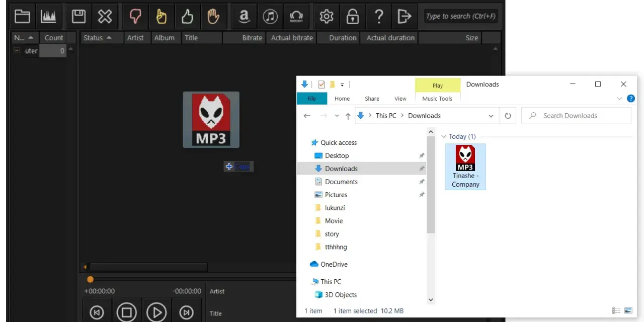Open the recent locations dropdown arrow
The height and width of the screenshot is (322, 644).
pyautogui.click(x=337, y=116)
